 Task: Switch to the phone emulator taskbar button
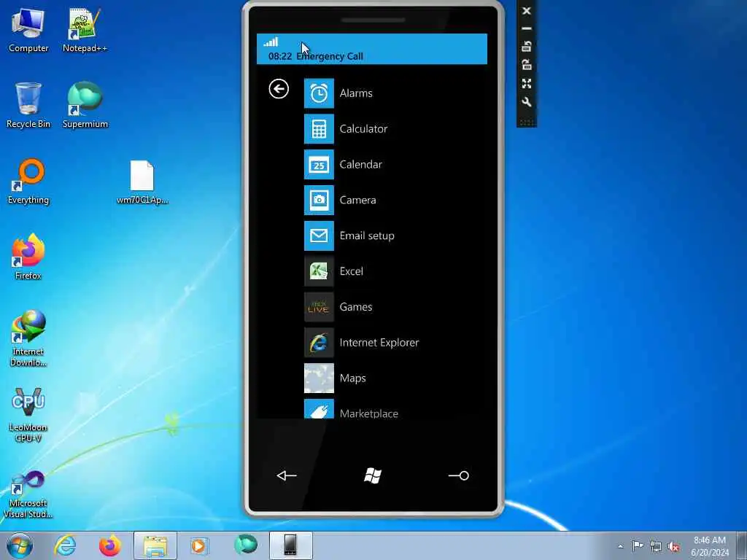pyautogui.click(x=290, y=545)
